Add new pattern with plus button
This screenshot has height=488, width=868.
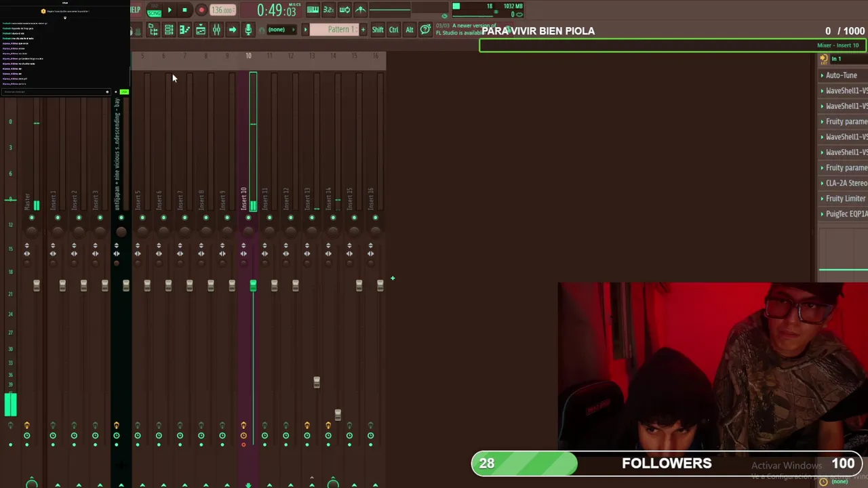click(x=363, y=30)
